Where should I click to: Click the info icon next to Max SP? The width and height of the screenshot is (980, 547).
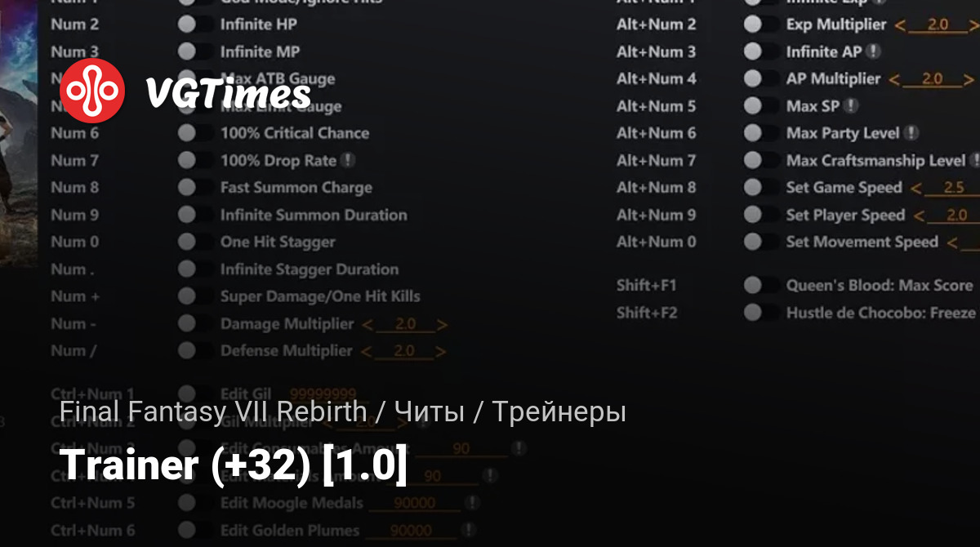[851, 106]
